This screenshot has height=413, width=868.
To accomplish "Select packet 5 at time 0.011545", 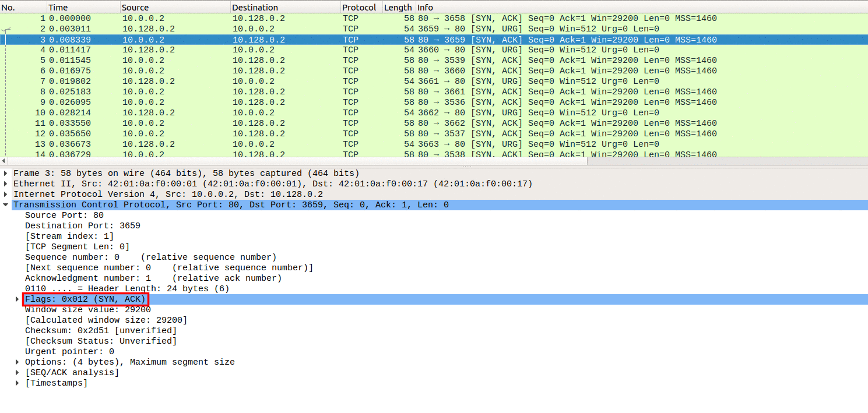I will click(x=434, y=61).
